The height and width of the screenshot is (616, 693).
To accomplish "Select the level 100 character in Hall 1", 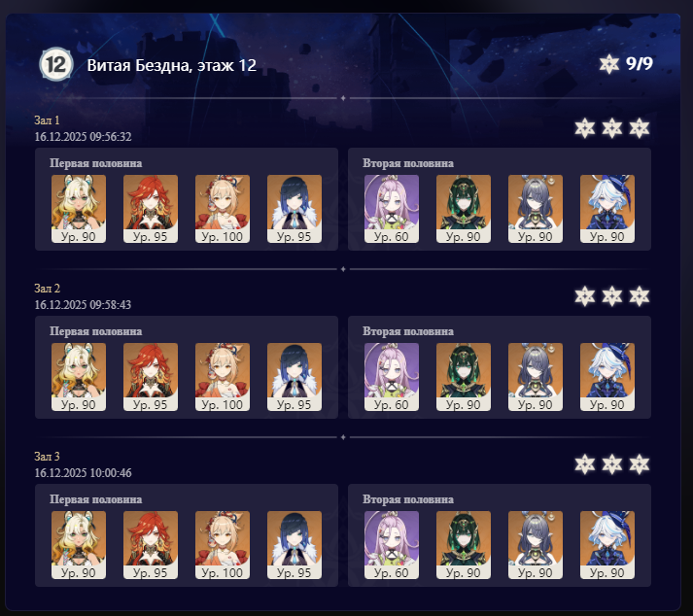I will [223, 209].
